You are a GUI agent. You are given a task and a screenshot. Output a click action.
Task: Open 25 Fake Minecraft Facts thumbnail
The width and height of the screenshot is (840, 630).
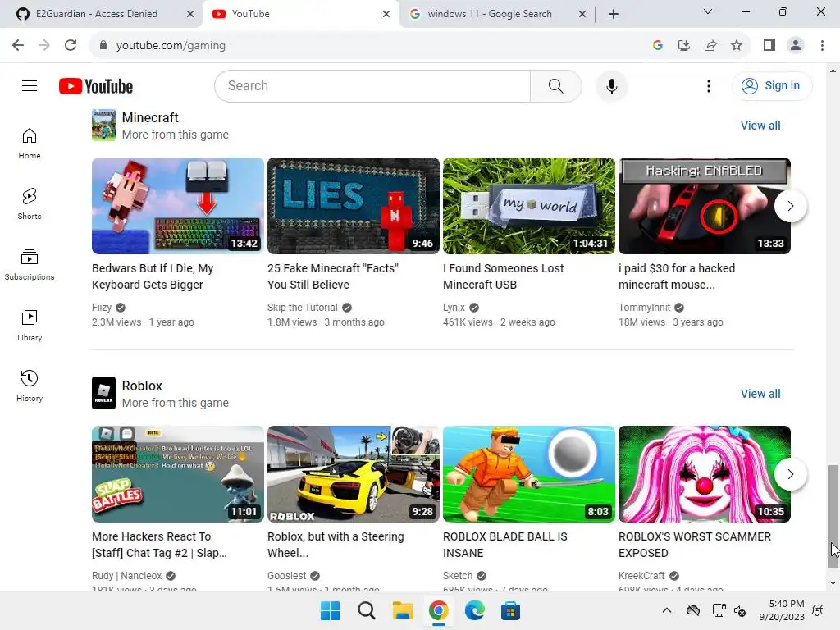click(354, 206)
